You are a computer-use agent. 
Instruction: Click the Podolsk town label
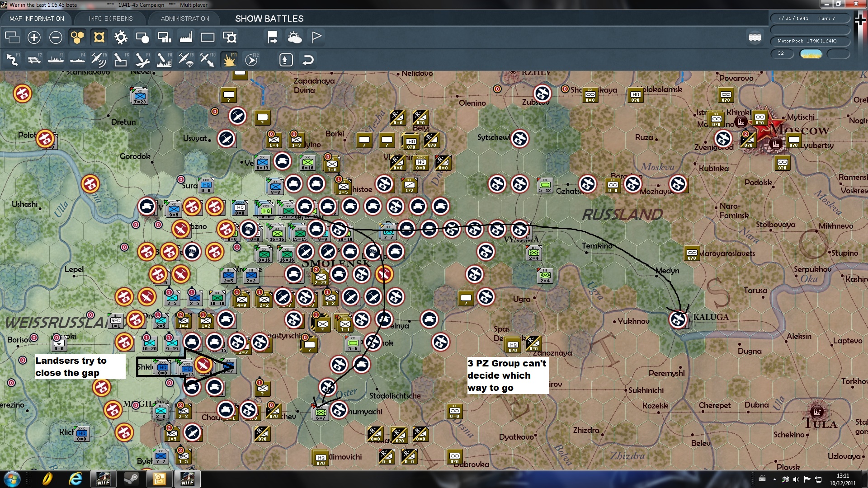pyautogui.click(x=758, y=183)
